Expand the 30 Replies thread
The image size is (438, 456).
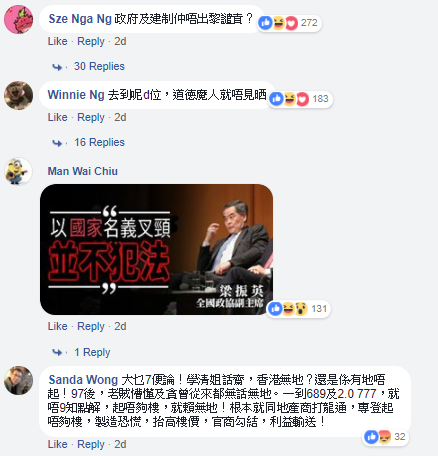pyautogui.click(x=99, y=66)
